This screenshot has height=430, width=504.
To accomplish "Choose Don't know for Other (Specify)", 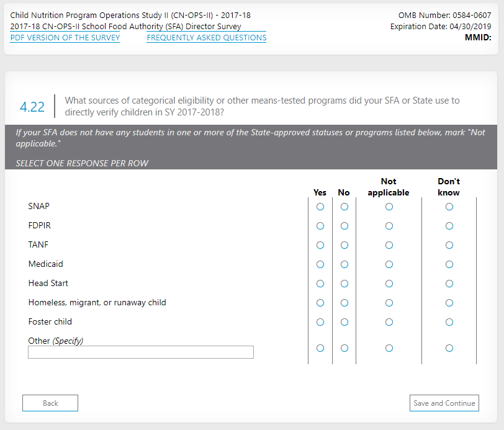I will (449, 349).
